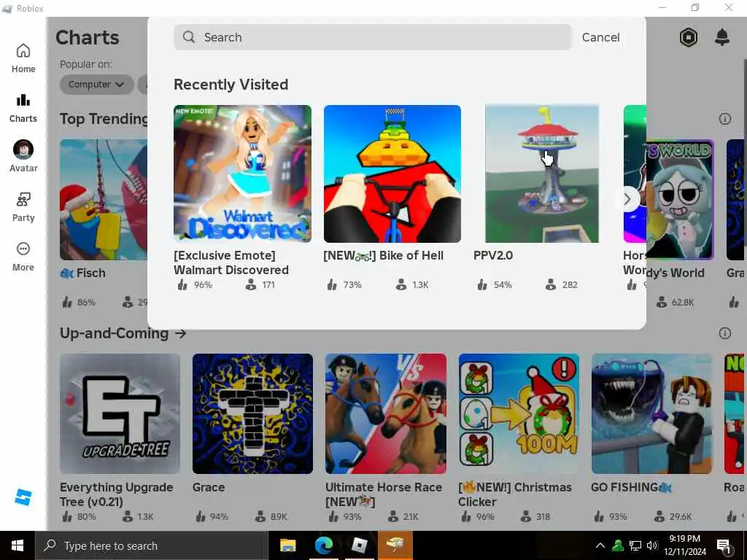
Task: Click the taskbar 'Type here to search' box
Action: coord(152,545)
